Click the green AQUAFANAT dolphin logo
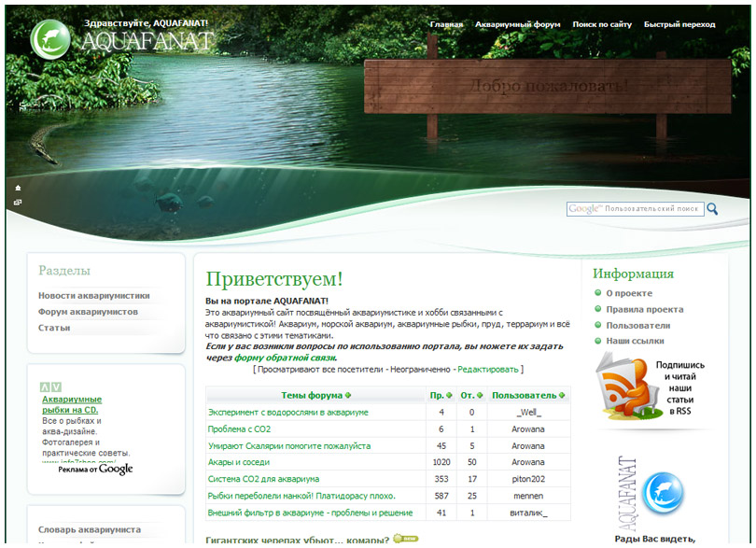 (50, 39)
